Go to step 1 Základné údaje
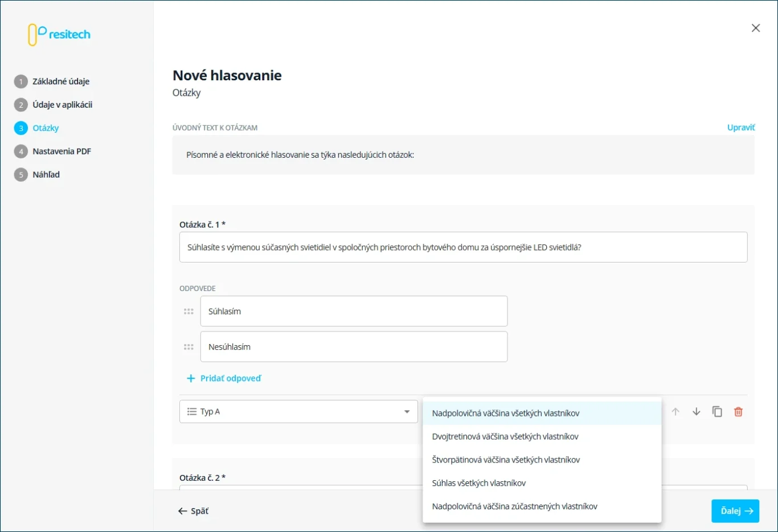Image resolution: width=778 pixels, height=532 pixels. [52, 81]
